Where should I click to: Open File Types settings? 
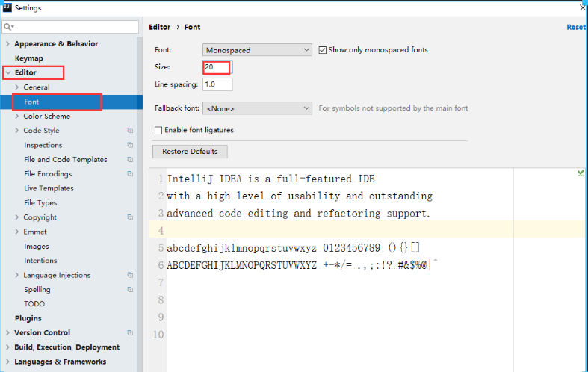[x=40, y=203]
